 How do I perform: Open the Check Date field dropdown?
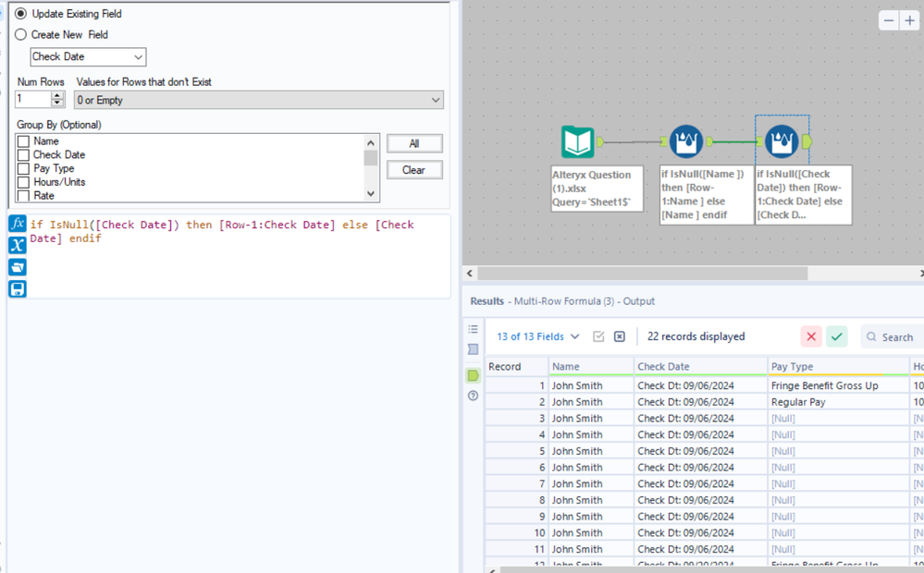[x=88, y=57]
